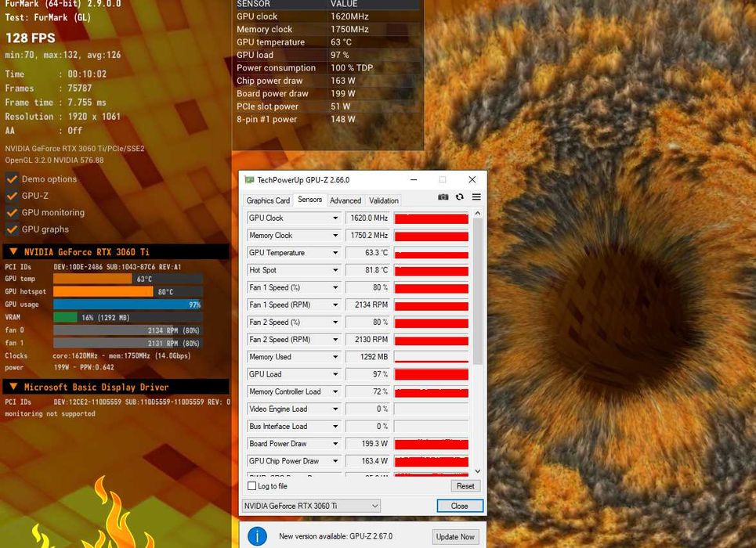This screenshot has height=548, width=756.
Task: Open the GPU Clock sensor dropdown
Action: click(335, 218)
